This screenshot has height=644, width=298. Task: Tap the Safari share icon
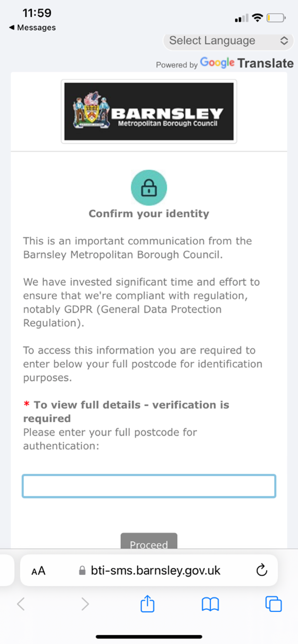click(147, 604)
